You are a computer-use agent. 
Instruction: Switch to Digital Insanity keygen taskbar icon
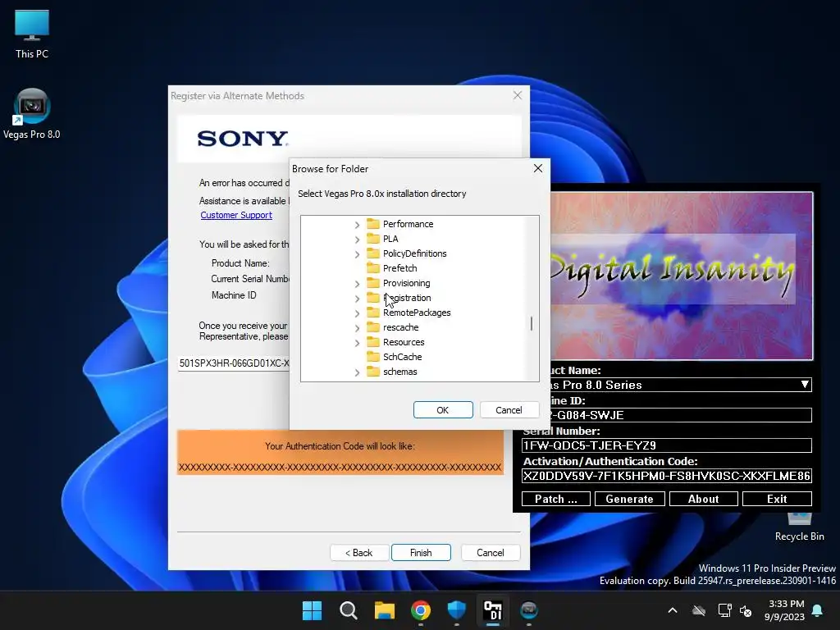coord(493,610)
